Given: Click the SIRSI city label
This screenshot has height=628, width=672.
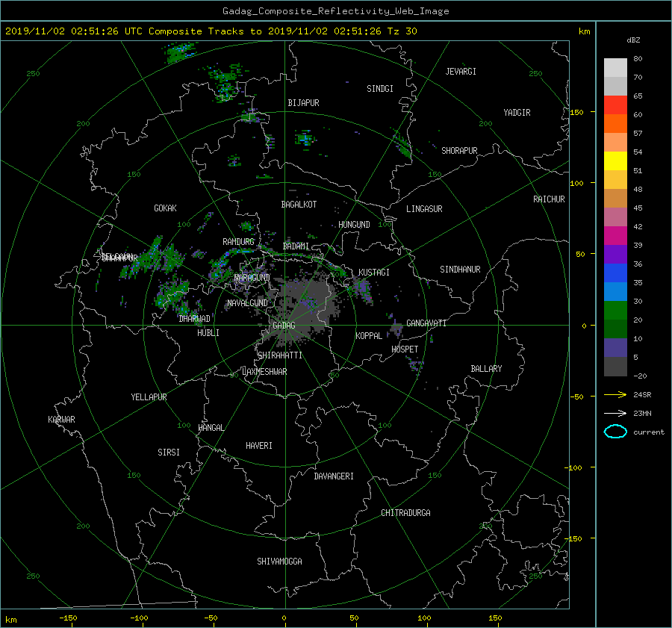Looking at the screenshot, I should tap(169, 453).
